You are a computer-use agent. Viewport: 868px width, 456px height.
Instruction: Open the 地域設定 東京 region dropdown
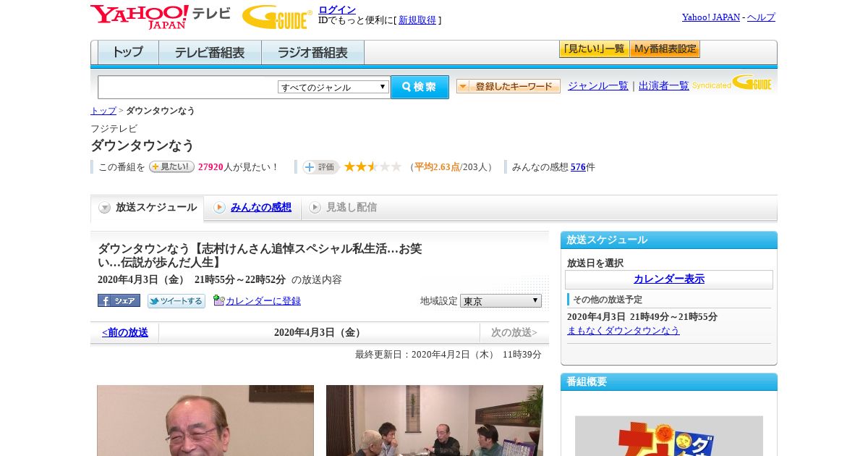(501, 300)
